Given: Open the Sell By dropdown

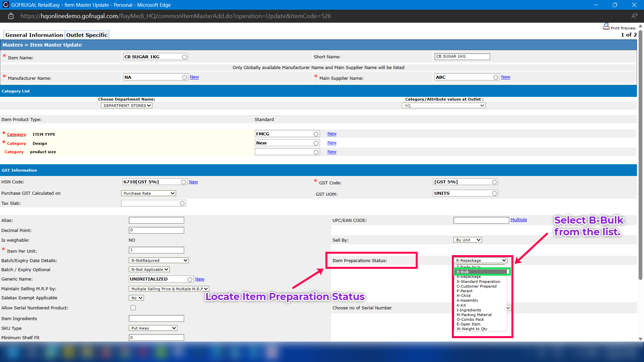Looking at the screenshot, I should coord(467,240).
